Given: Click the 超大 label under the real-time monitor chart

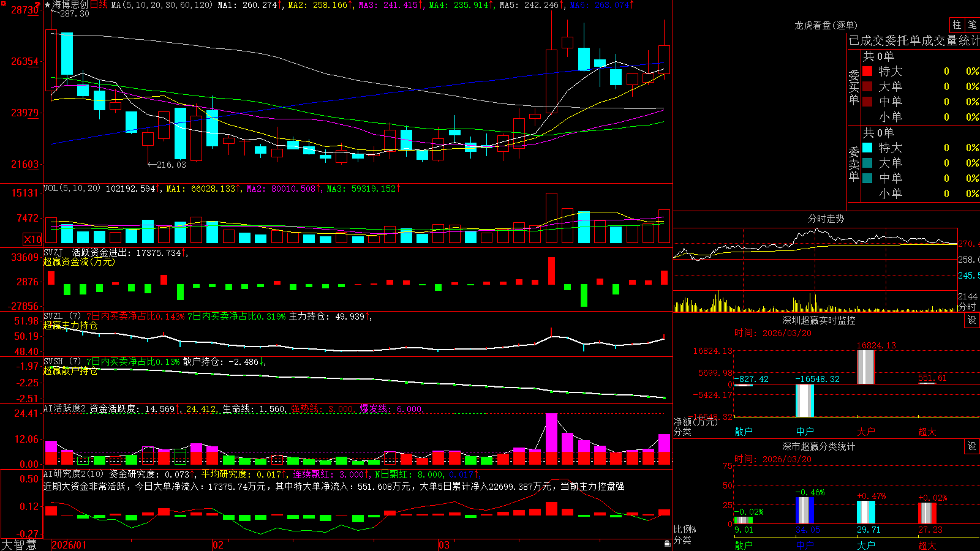Looking at the screenshot, I should [x=927, y=432].
